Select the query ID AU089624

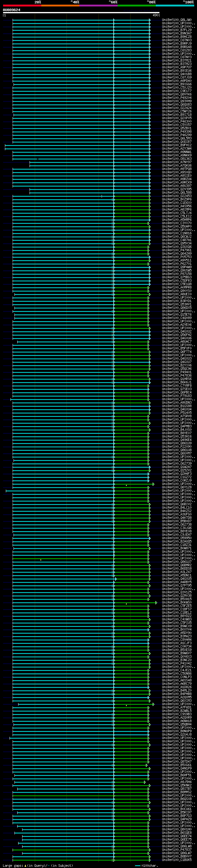click(11, 10)
